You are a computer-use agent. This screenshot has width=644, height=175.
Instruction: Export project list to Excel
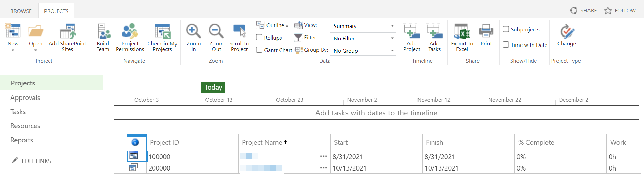pos(462,37)
